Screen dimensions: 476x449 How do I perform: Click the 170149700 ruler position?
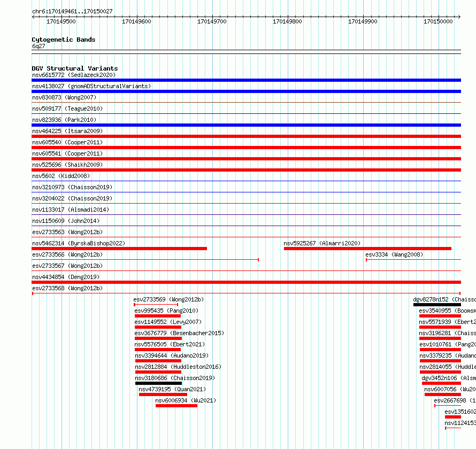coord(212,21)
